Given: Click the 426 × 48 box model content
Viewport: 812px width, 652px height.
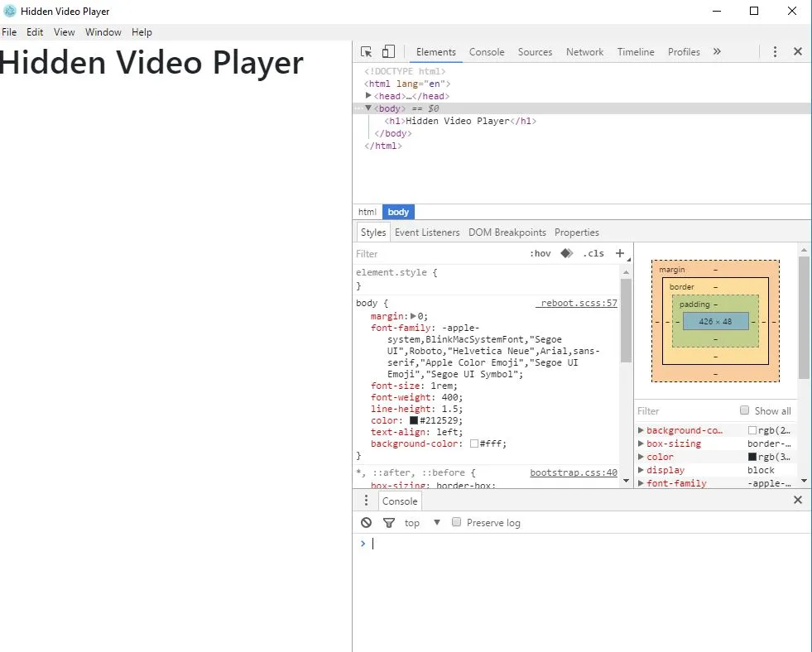Looking at the screenshot, I should click(x=716, y=321).
